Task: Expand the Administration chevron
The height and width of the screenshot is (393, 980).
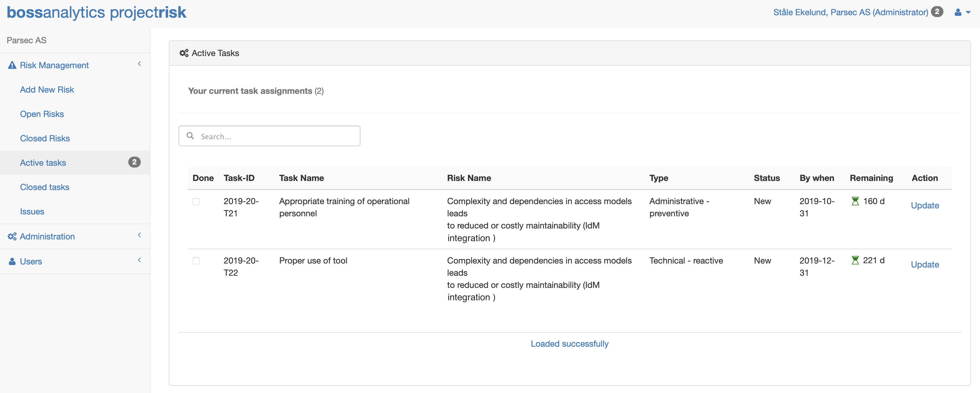Action: pyautogui.click(x=139, y=235)
